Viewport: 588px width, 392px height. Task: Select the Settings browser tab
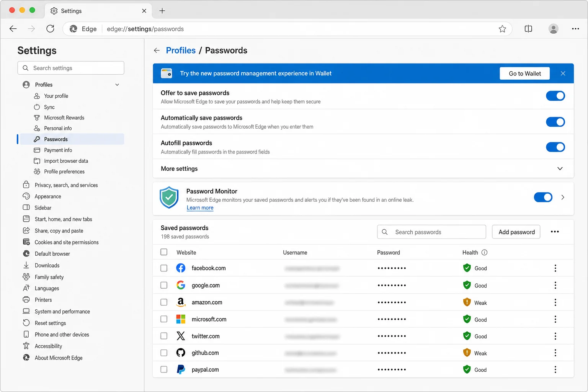pyautogui.click(x=98, y=11)
